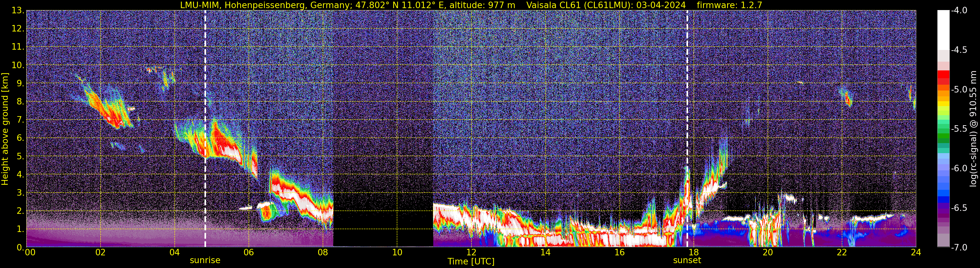This screenshot has width=980, height=268.
Task: Click the colorbar '-4.0' tick label
Action: pyautogui.click(x=959, y=11)
